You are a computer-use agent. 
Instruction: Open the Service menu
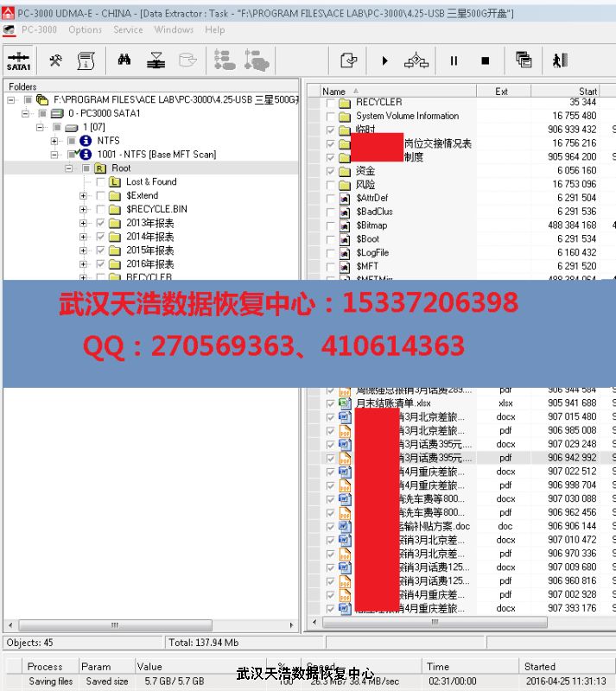click(128, 29)
